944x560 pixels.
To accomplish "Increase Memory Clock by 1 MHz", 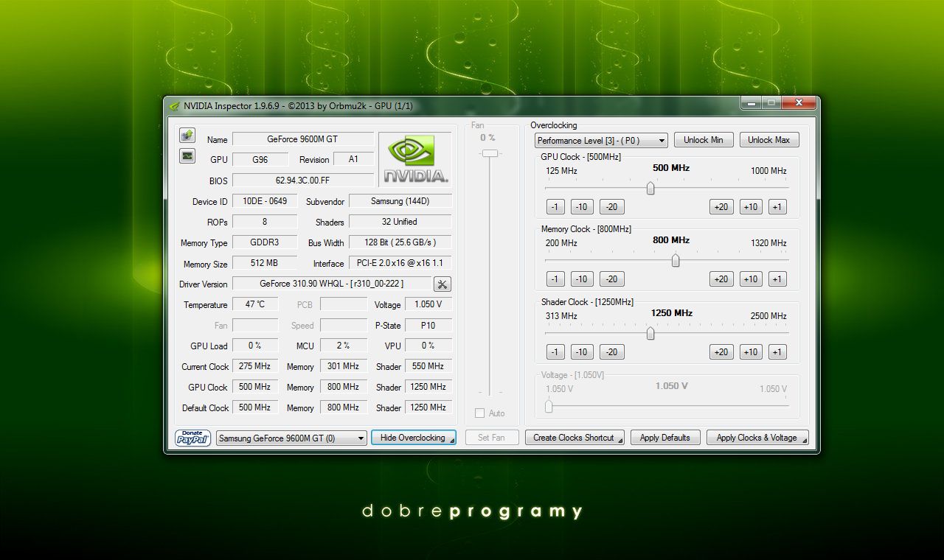I will pyautogui.click(x=777, y=279).
